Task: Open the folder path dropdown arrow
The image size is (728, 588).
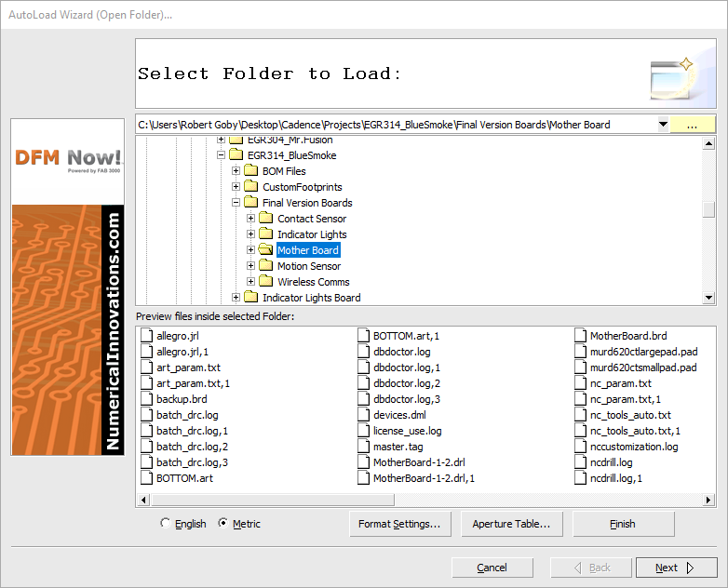Action: [663, 125]
